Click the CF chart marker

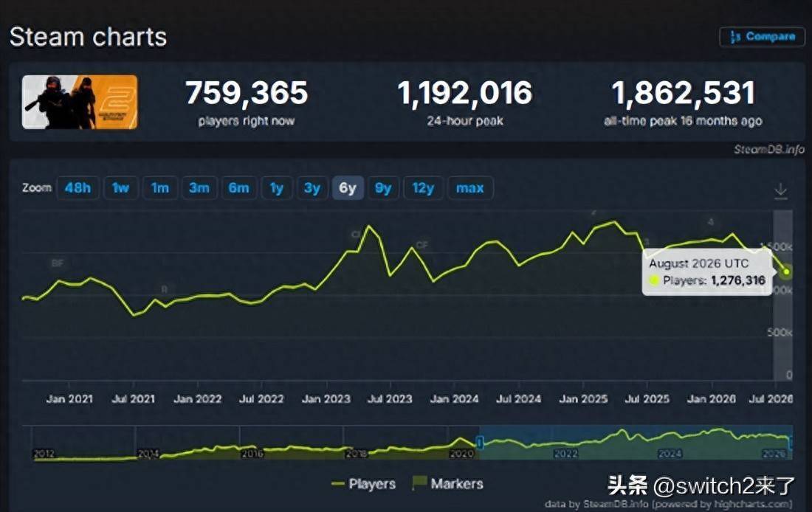tap(422, 245)
